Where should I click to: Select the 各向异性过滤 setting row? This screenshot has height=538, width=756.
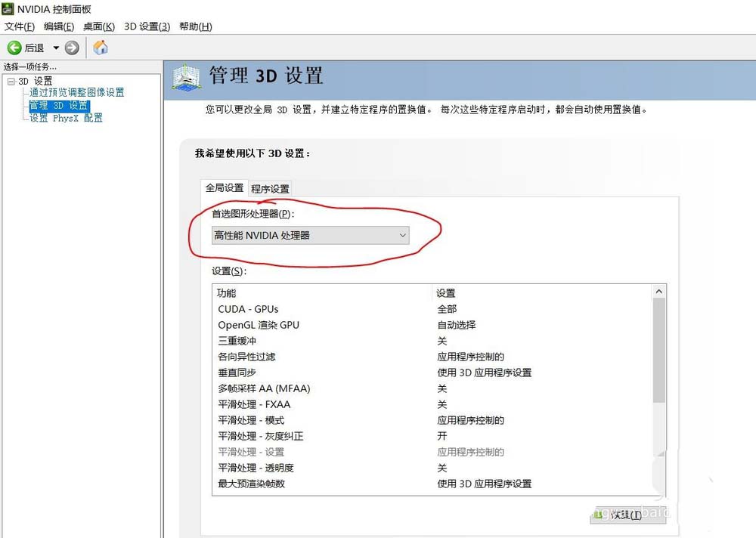[x=432, y=357]
